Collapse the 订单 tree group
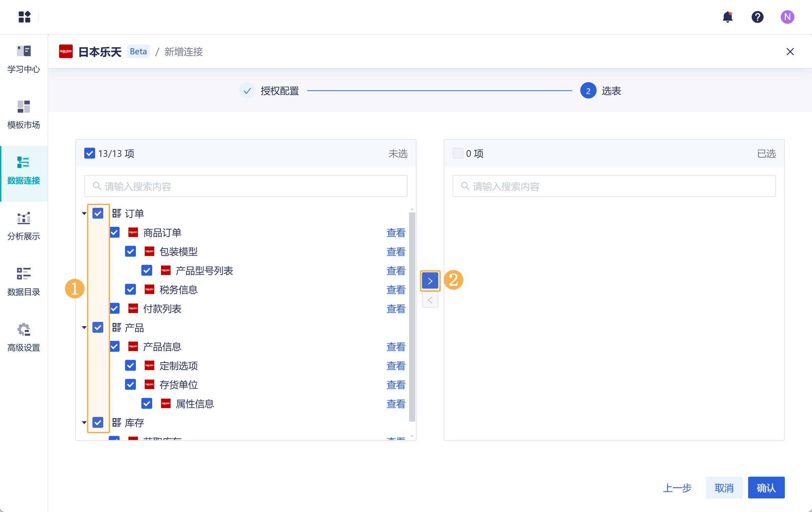 click(84, 214)
